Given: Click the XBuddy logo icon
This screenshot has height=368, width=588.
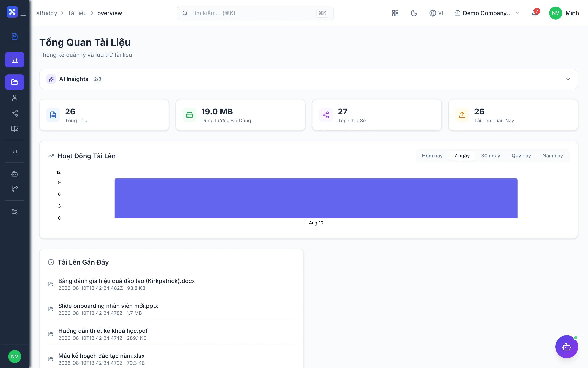Looking at the screenshot, I should 12,12.
